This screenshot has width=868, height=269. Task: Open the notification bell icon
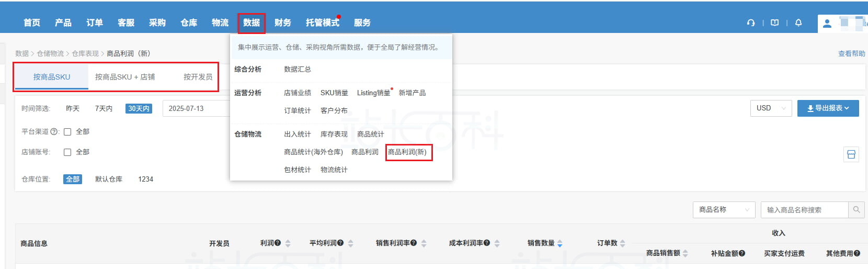click(798, 23)
